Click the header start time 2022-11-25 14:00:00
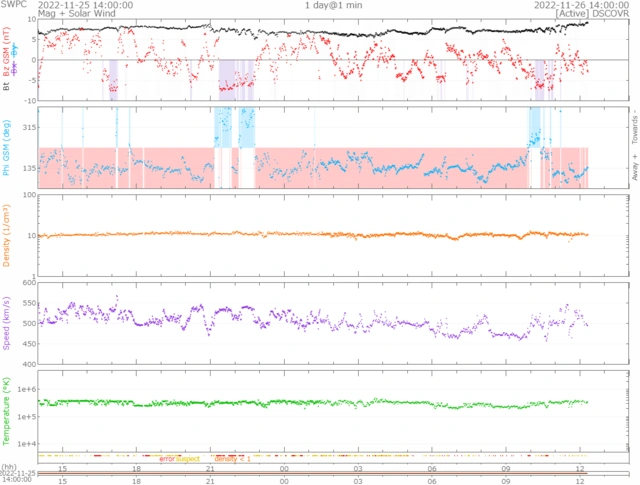Screen dimensions: 640x485 coord(85,5)
